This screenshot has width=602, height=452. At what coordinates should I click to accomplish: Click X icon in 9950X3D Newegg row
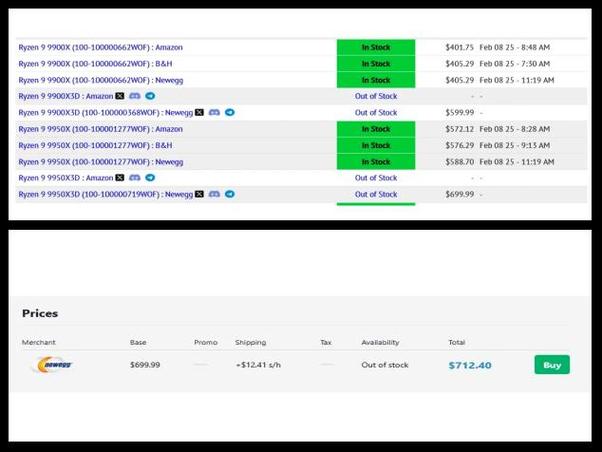coord(199,194)
